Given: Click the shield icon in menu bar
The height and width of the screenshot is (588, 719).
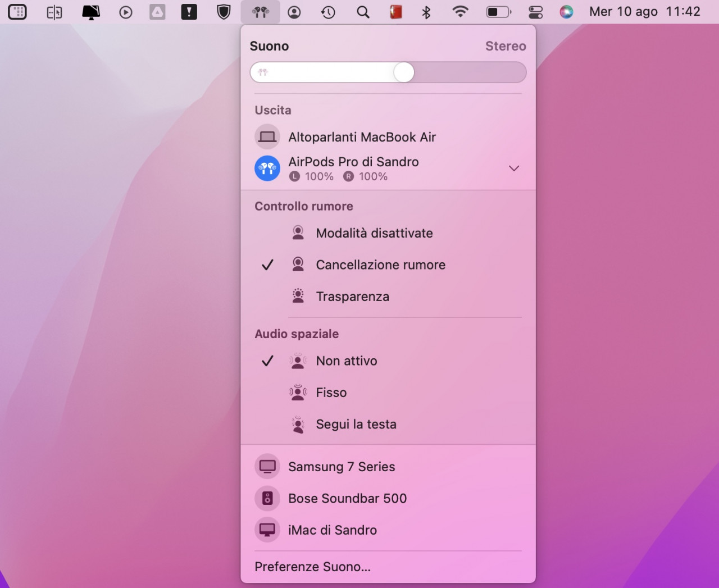Looking at the screenshot, I should pos(224,12).
